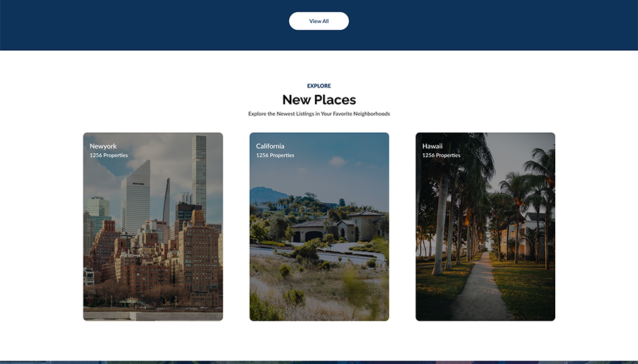Click the house garage in California photo
This screenshot has height=364, width=638.
[x=314, y=235]
